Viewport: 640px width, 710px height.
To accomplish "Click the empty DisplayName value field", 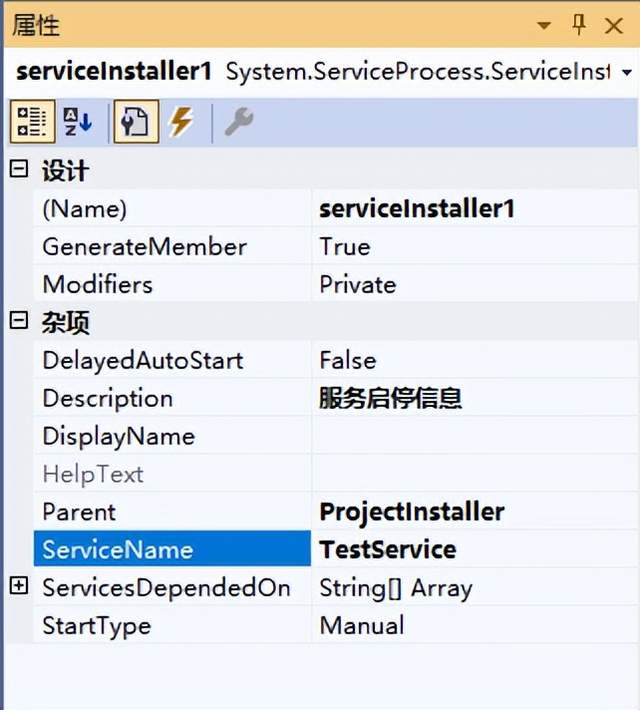I will tap(470, 437).
